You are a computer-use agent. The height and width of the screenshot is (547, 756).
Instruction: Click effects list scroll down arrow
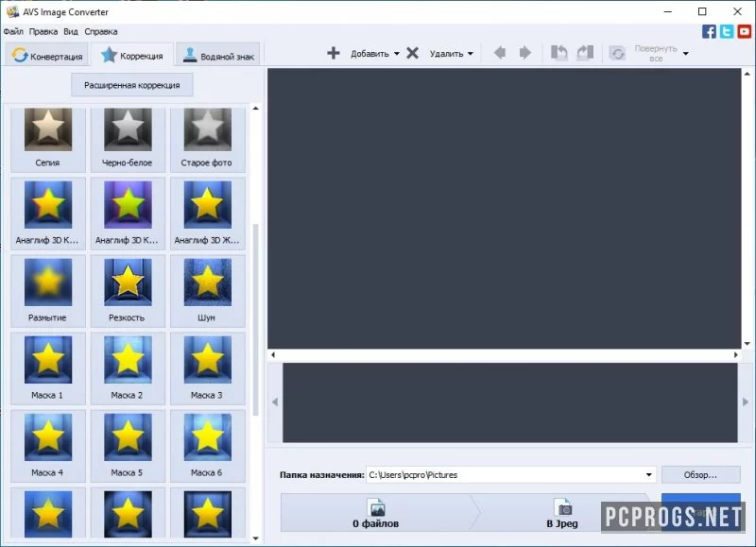point(255,538)
